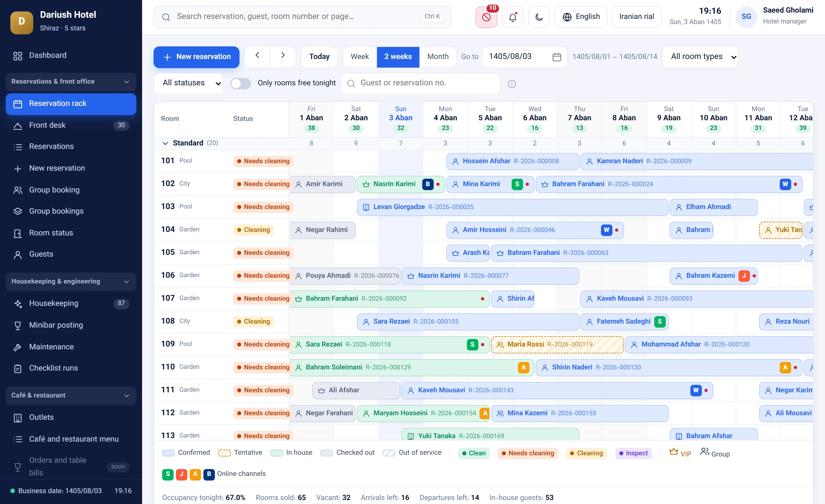This screenshot has width=825, height=504.
Task: Open New reservation sidebar item
Action: pos(71,168)
